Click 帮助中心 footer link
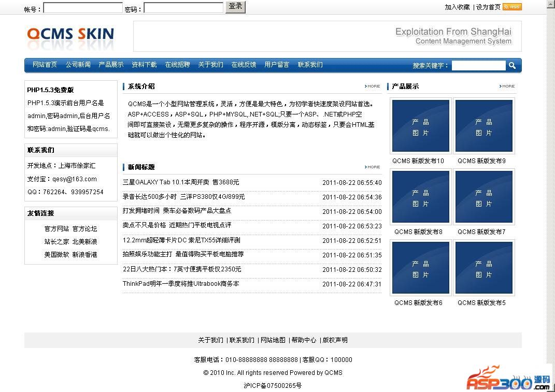 coord(304,340)
